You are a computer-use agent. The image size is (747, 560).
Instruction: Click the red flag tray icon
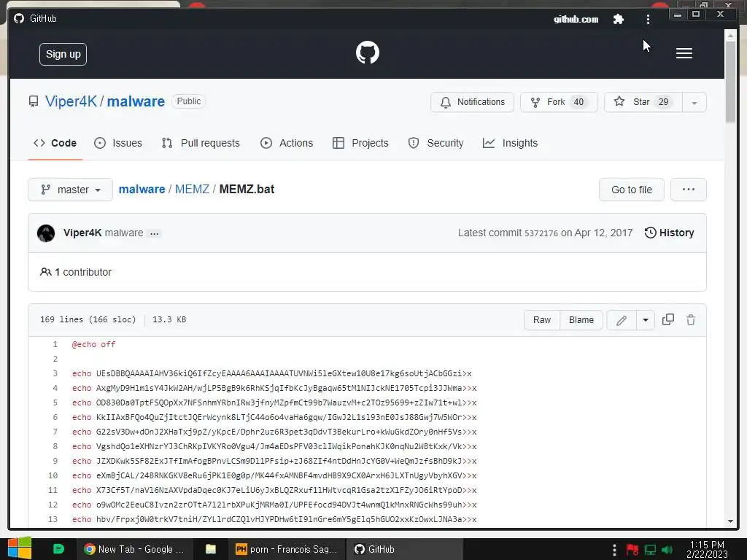click(x=632, y=550)
